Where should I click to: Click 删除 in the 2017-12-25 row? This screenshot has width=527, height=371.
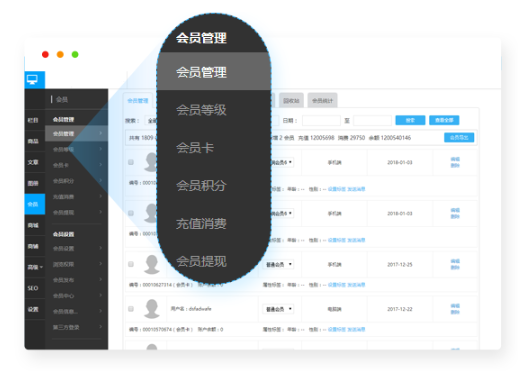tap(455, 267)
